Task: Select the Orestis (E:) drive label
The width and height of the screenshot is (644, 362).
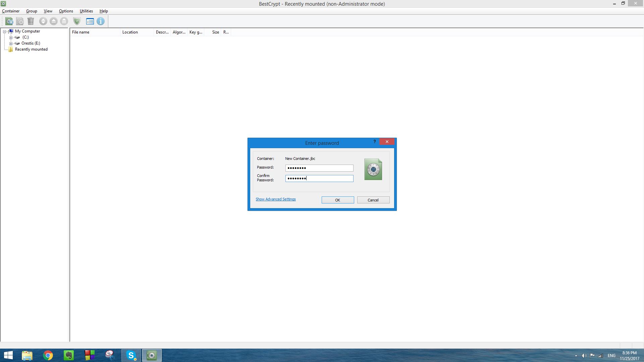Action: coord(31,43)
